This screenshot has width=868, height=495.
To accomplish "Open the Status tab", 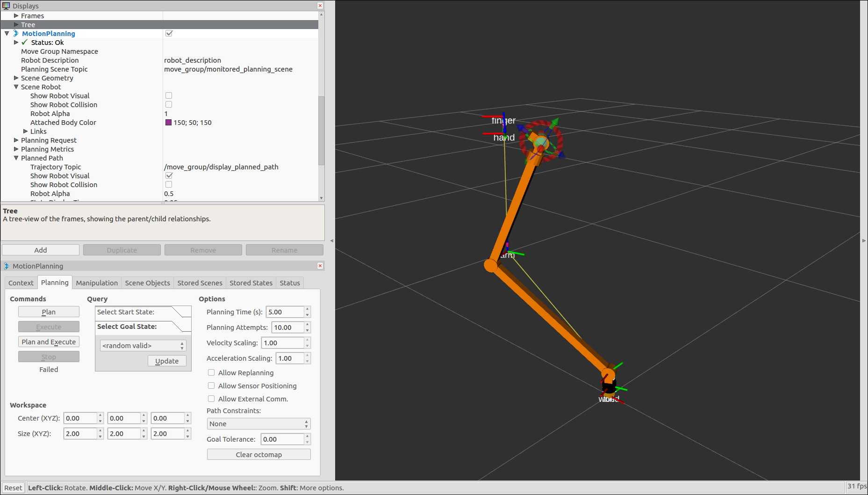I will [x=290, y=283].
